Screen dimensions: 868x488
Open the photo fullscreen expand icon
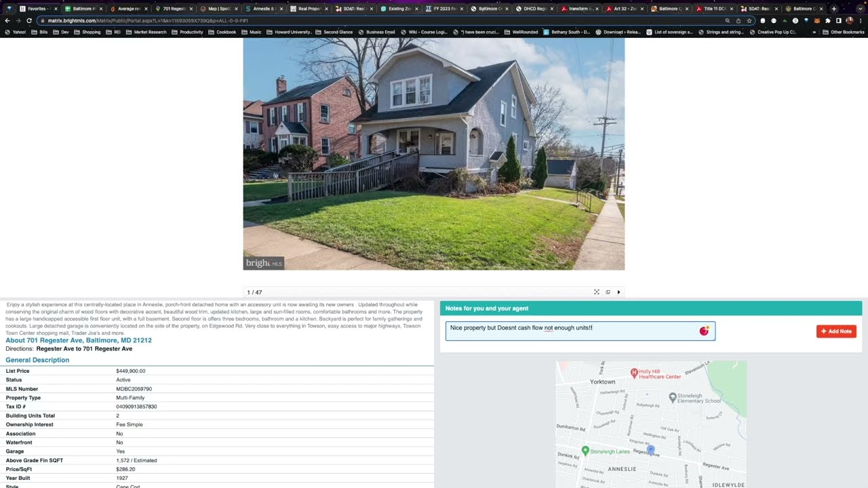pyautogui.click(x=597, y=292)
